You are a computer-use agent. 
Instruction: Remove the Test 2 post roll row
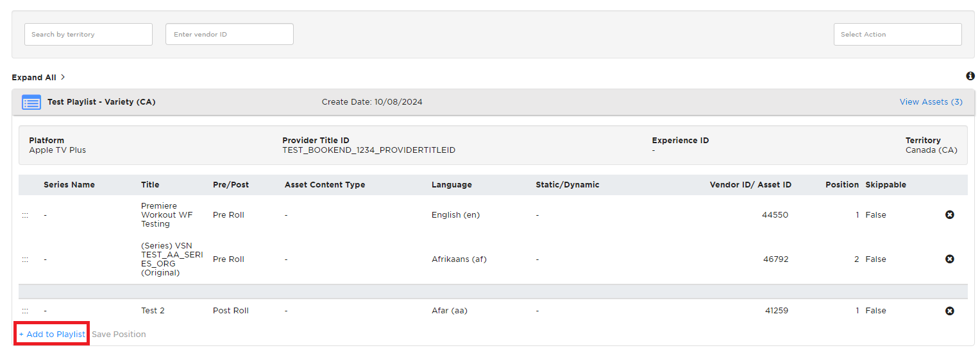pyautogui.click(x=950, y=311)
